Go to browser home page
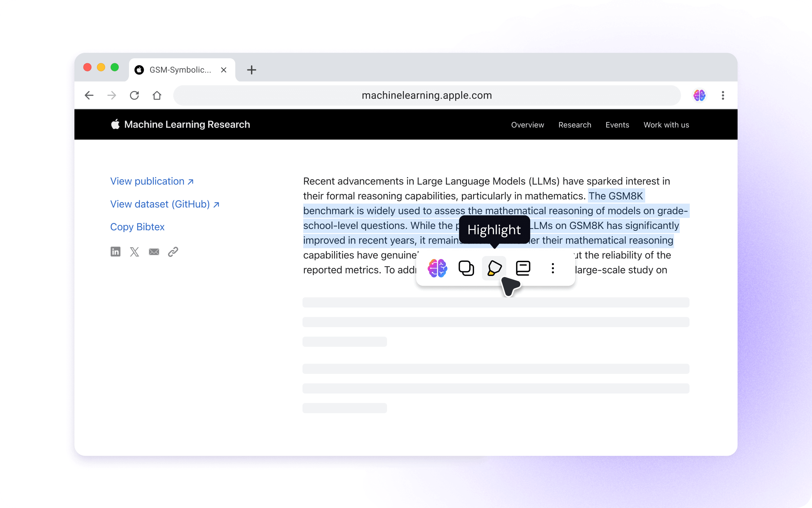Image resolution: width=812 pixels, height=508 pixels. (157, 96)
